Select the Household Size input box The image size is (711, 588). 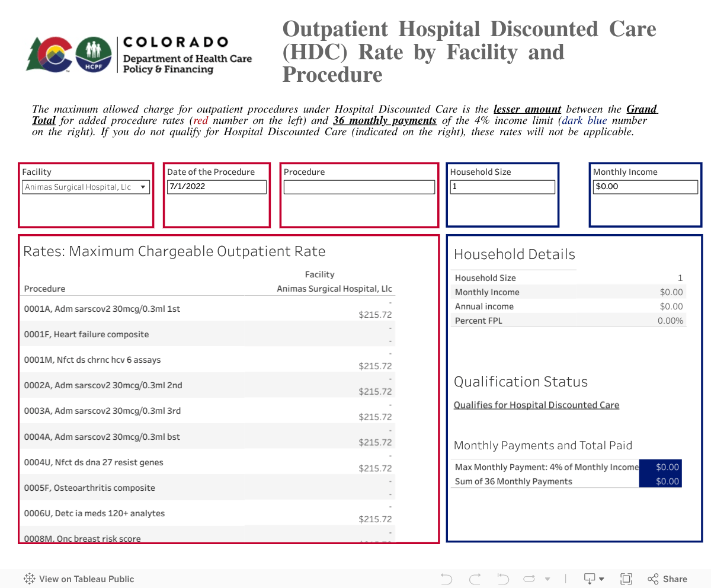pos(502,187)
